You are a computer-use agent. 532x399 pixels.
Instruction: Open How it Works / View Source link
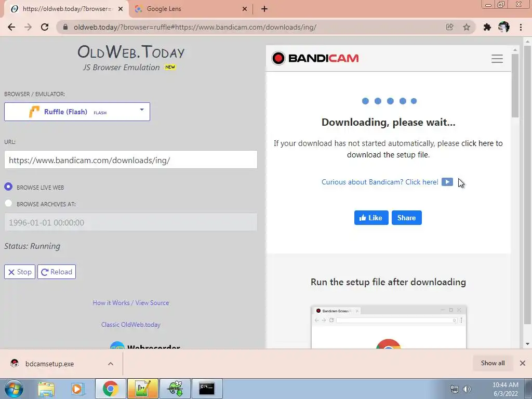pyautogui.click(x=130, y=303)
